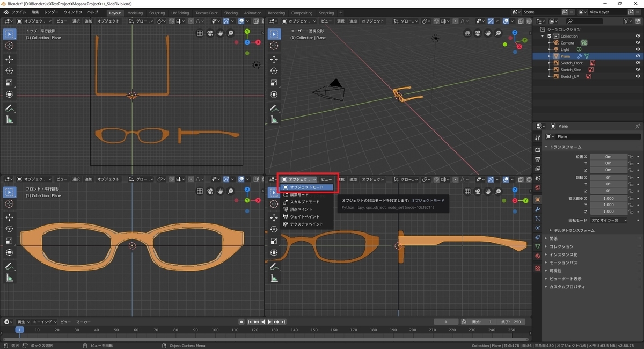This screenshot has height=349, width=644.
Task: Open the Material properties tab
Action: (537, 256)
